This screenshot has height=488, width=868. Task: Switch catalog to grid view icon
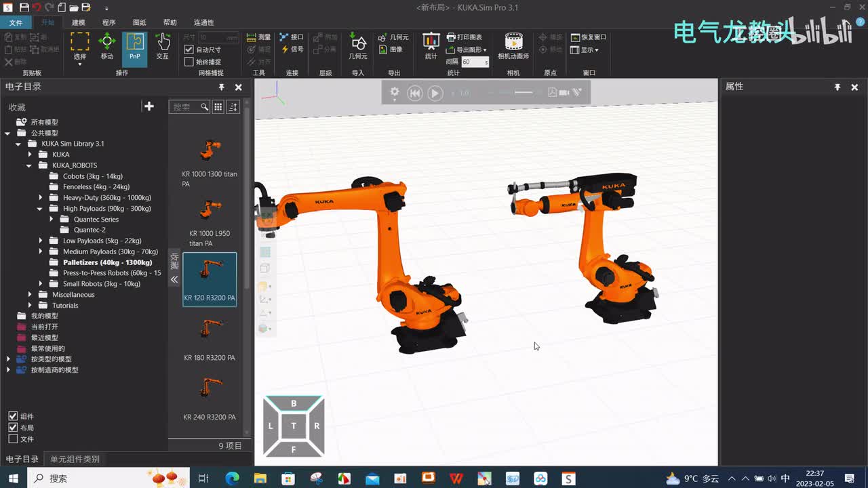point(218,106)
